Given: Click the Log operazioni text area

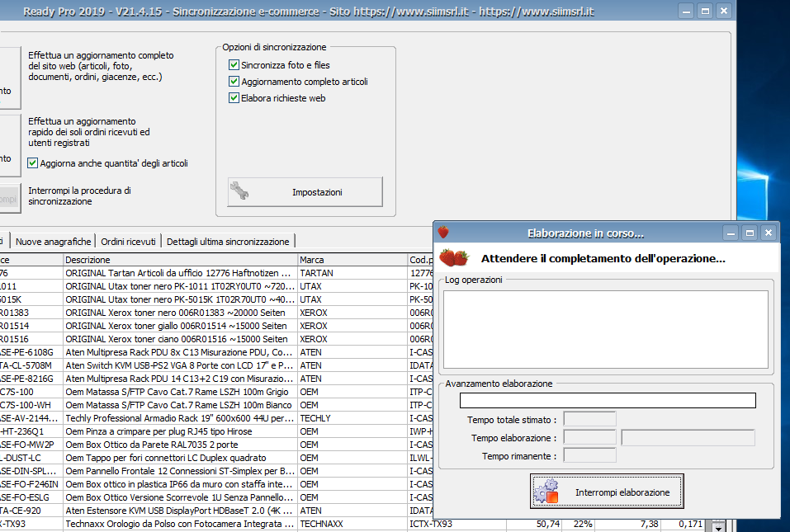Looking at the screenshot, I should click(606, 330).
